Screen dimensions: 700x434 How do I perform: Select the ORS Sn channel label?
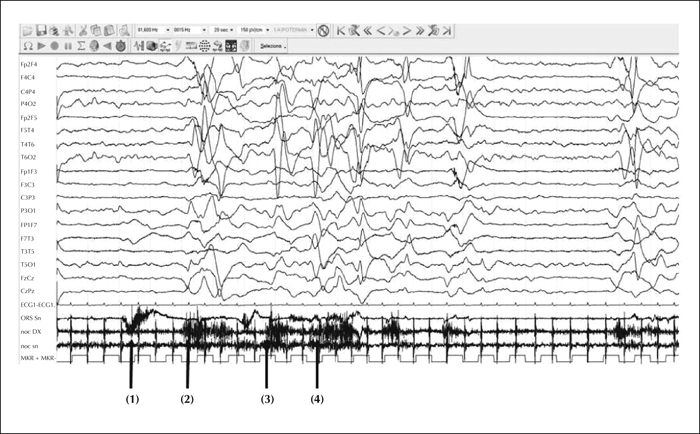point(31,318)
